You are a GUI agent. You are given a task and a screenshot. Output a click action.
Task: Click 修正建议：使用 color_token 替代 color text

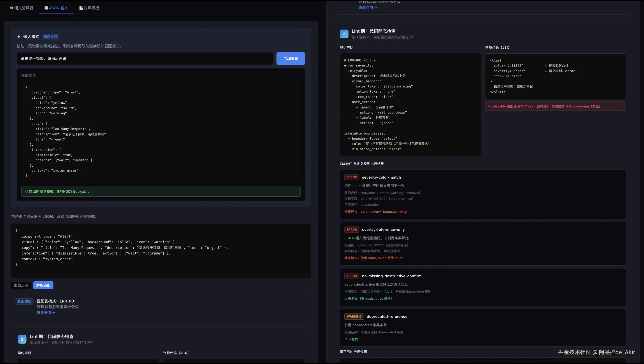(x=373, y=258)
